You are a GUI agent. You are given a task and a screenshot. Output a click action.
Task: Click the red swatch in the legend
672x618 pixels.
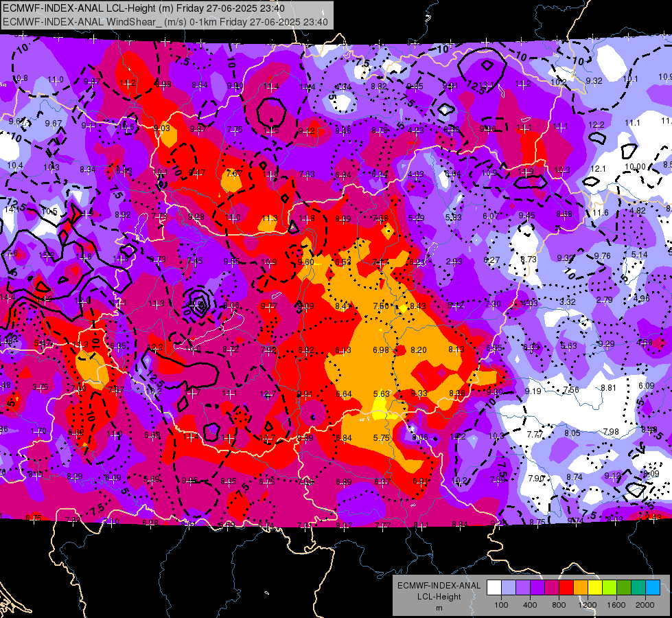pyautogui.click(x=566, y=587)
